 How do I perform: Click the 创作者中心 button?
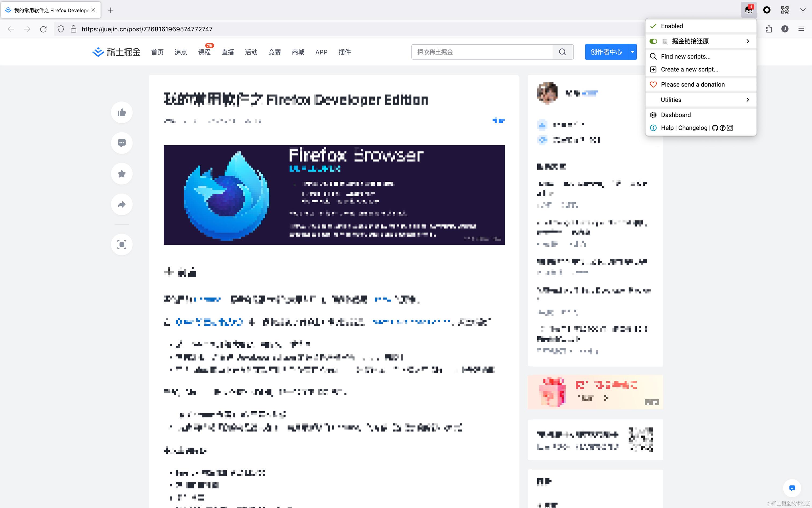click(607, 52)
